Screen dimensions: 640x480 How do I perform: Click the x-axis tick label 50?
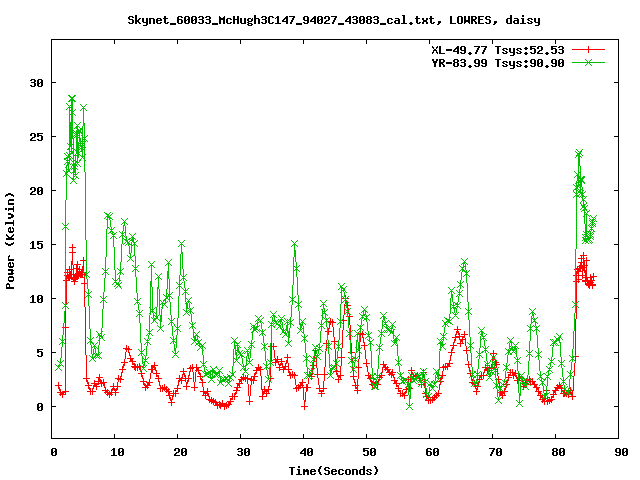[369, 452]
